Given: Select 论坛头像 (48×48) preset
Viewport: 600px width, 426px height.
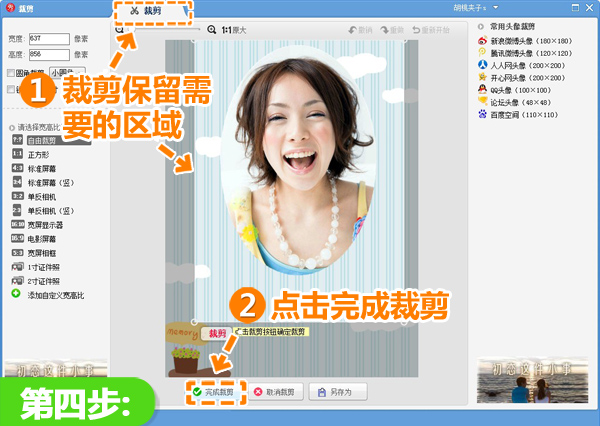Looking at the screenshot, I should [514, 102].
